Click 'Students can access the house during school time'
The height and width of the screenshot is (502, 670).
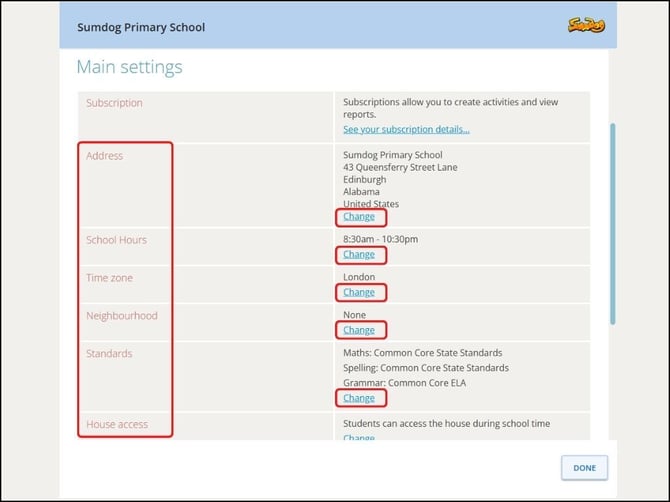point(447,423)
